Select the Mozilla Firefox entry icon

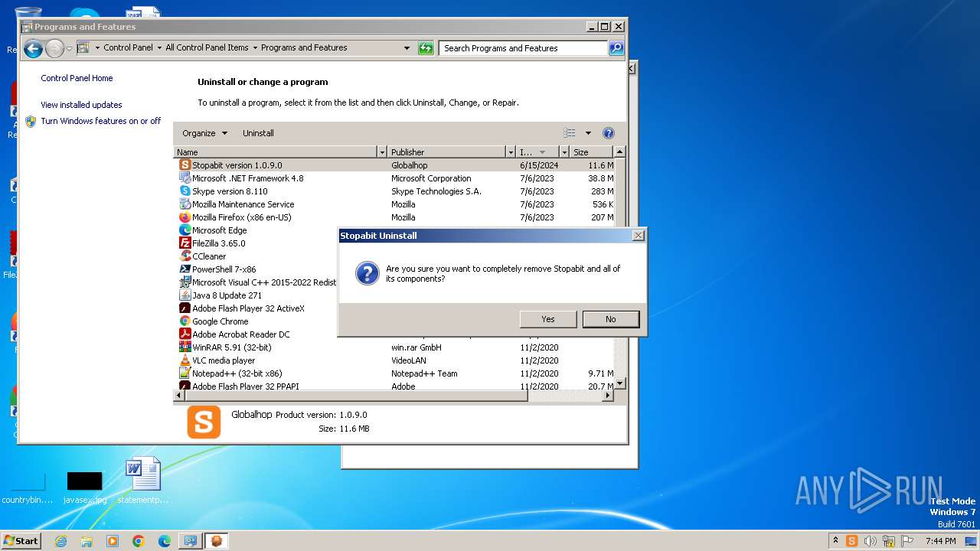185,217
